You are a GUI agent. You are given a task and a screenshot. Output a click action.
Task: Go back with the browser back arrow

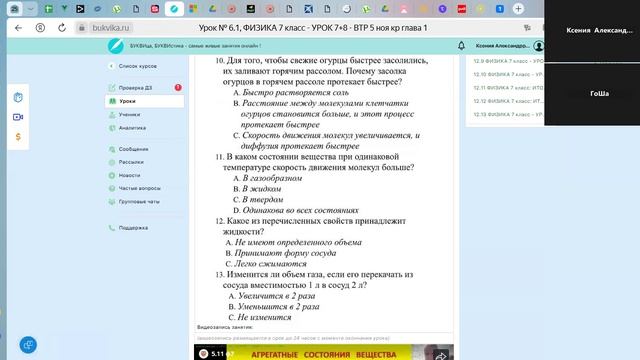point(18,28)
